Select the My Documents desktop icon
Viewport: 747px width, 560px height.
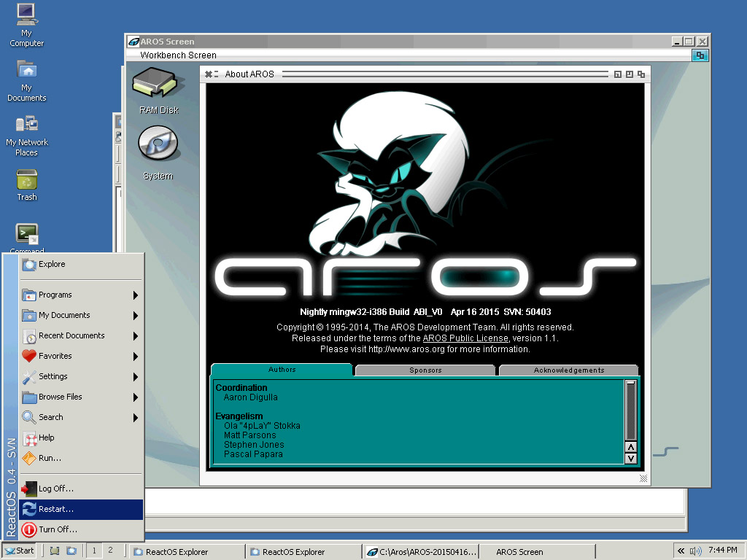[27, 80]
